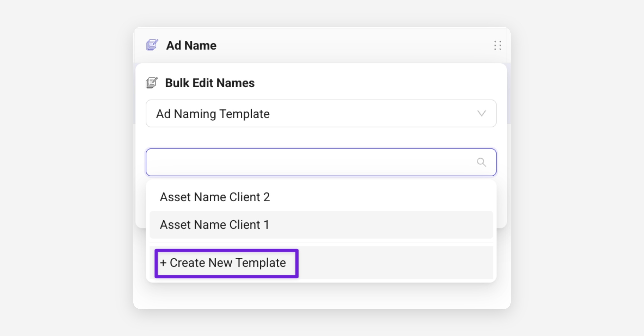644x336 pixels.
Task: Expand the Ad Naming Template chevron arrow
Action: pyautogui.click(x=482, y=113)
